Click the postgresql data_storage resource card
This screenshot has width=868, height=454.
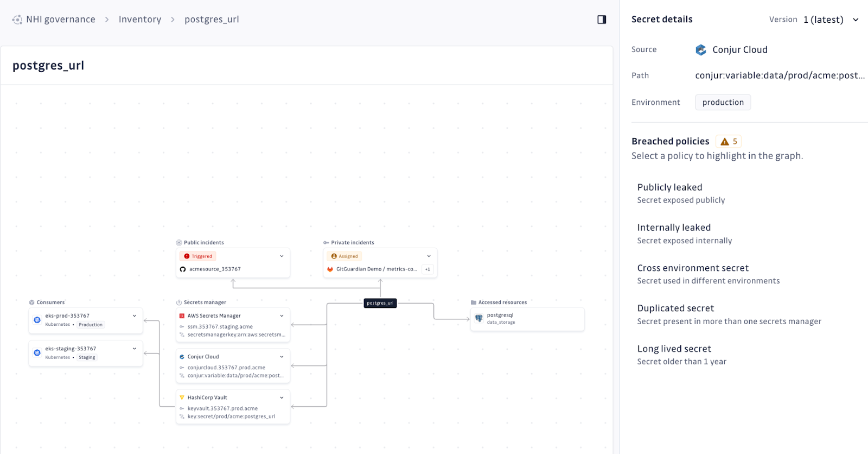click(527, 319)
